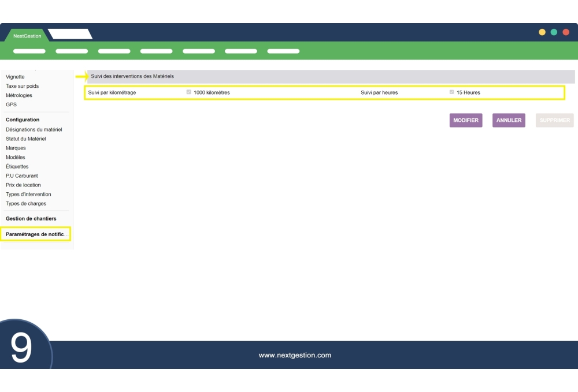578x392 pixels.
Task: Toggle the 1000 kilomètres checkbox
Action: (x=189, y=92)
